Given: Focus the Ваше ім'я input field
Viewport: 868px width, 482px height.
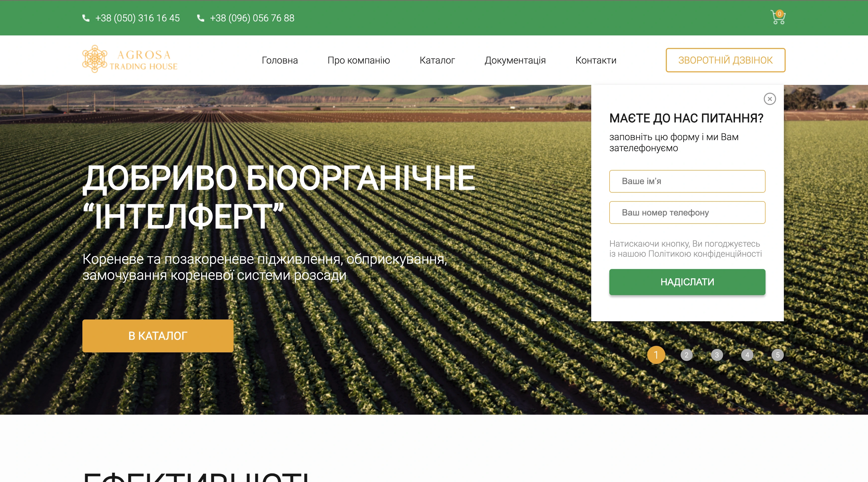Looking at the screenshot, I should 687,181.
